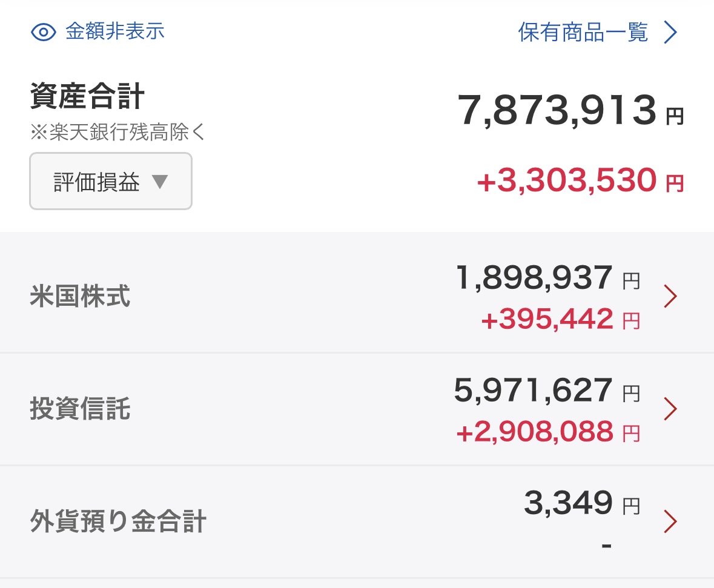
Task: Open the 保有商品一覧 link
Action: 583,32
